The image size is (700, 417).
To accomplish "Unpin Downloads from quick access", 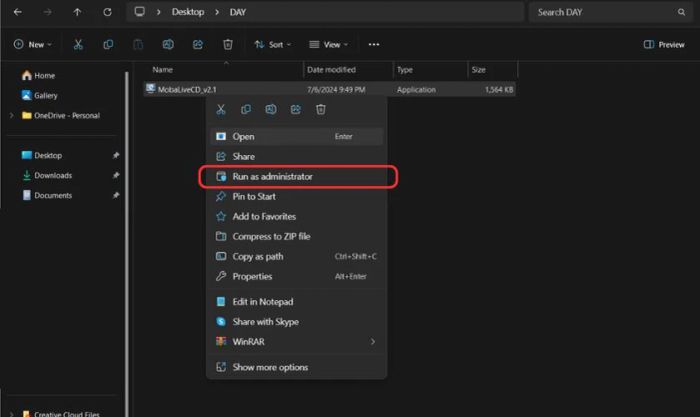I will click(x=116, y=175).
